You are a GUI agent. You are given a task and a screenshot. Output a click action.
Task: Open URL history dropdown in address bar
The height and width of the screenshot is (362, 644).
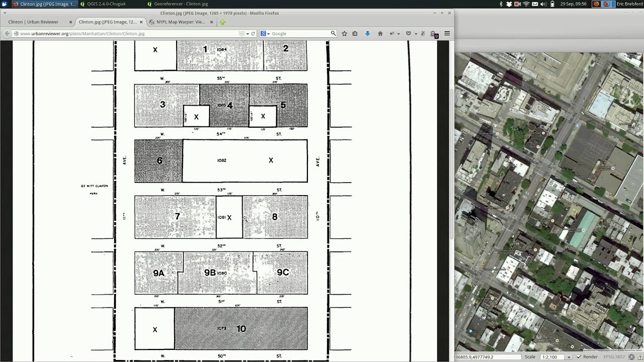coord(248,34)
